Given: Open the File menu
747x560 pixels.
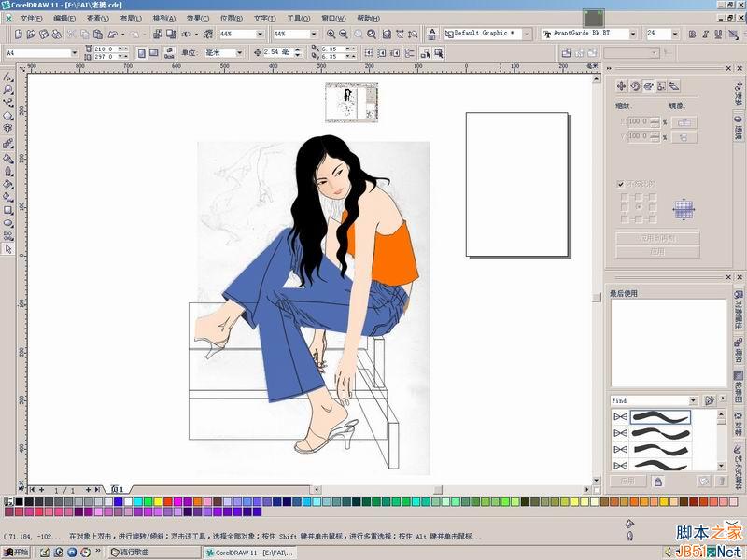Looking at the screenshot, I should click(x=31, y=18).
